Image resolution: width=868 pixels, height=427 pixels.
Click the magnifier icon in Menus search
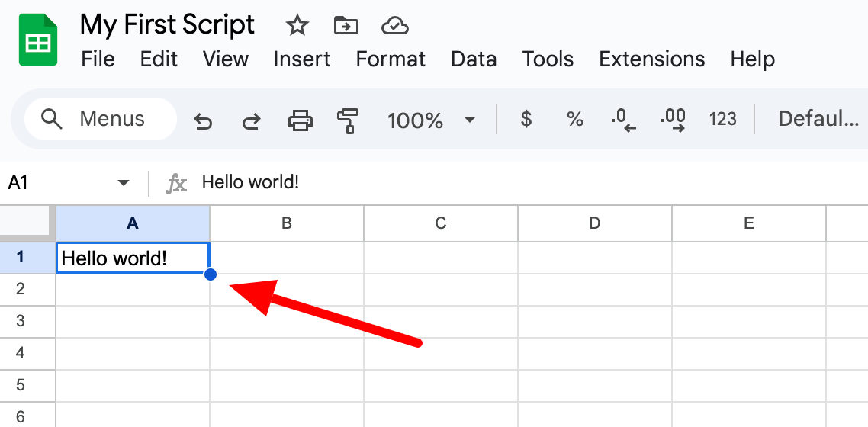pyautogui.click(x=52, y=119)
